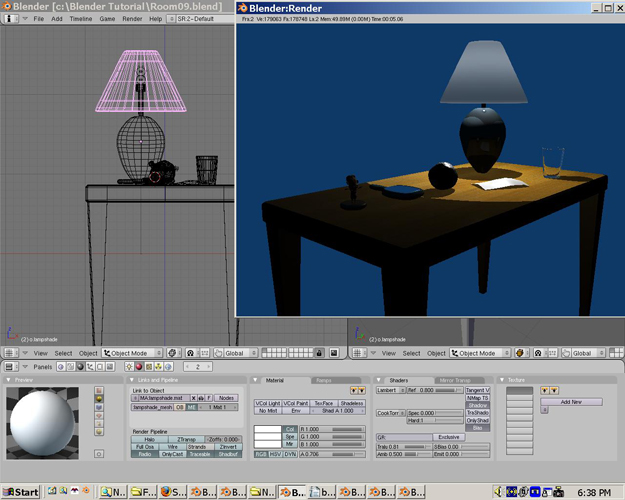Enable the TraShado shader option
The width and height of the screenshot is (625, 500).
[x=477, y=413]
